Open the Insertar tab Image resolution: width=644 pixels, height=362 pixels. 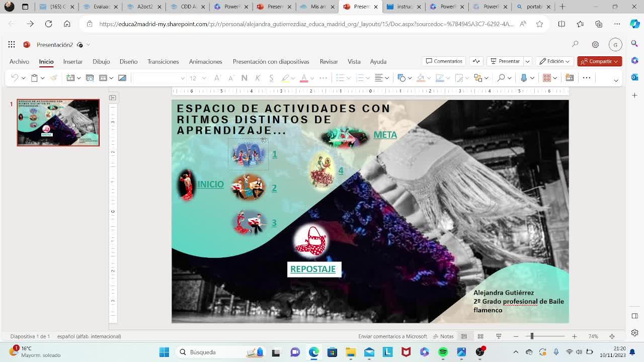tap(73, 61)
